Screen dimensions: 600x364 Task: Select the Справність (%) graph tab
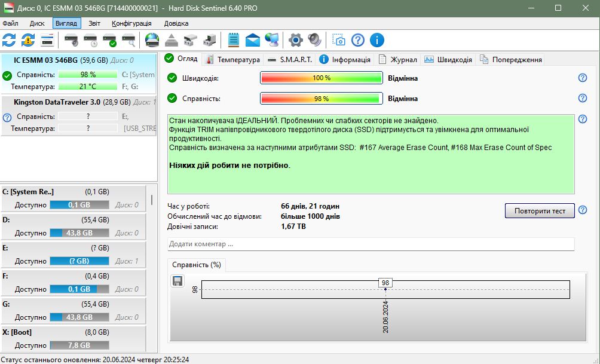(x=197, y=265)
